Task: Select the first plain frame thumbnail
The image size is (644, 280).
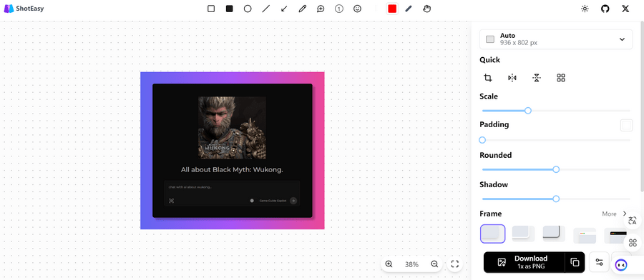Action: pos(492,234)
